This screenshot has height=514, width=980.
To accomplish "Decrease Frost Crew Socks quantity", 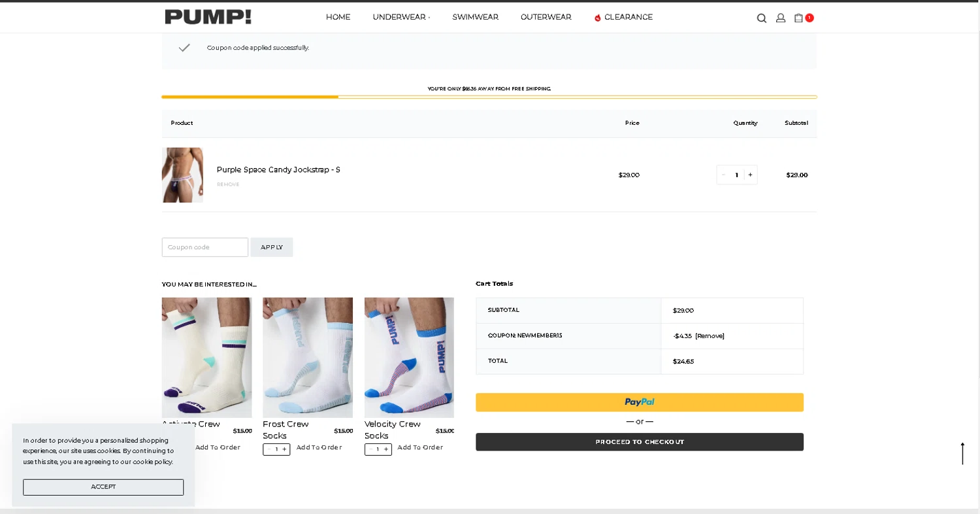I will pos(269,449).
